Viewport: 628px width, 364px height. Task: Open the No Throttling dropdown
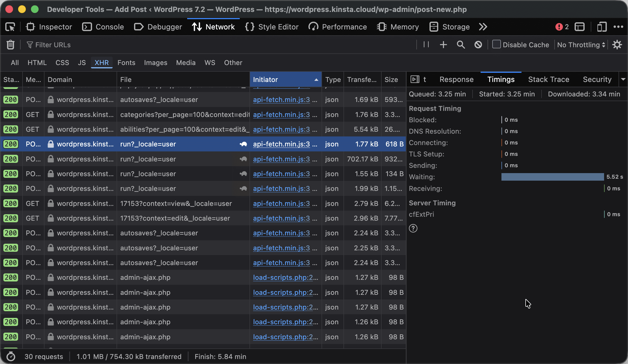coord(581,45)
